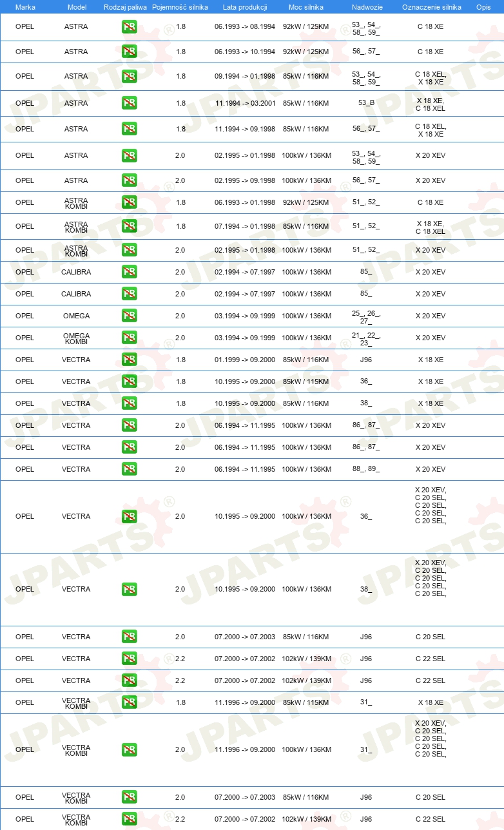Select the date cell '11.1994 -> 09.1998'
This screenshot has width=504, height=830.
[x=245, y=129]
